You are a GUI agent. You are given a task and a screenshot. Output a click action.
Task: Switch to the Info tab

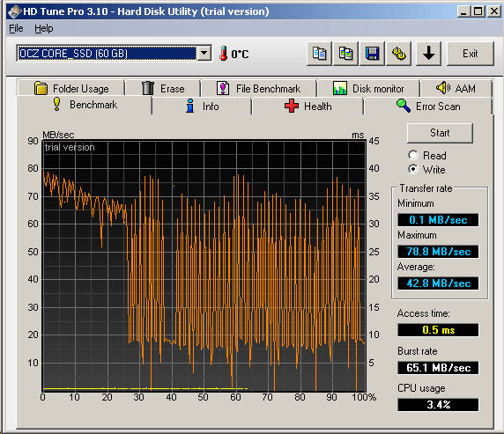click(x=203, y=106)
